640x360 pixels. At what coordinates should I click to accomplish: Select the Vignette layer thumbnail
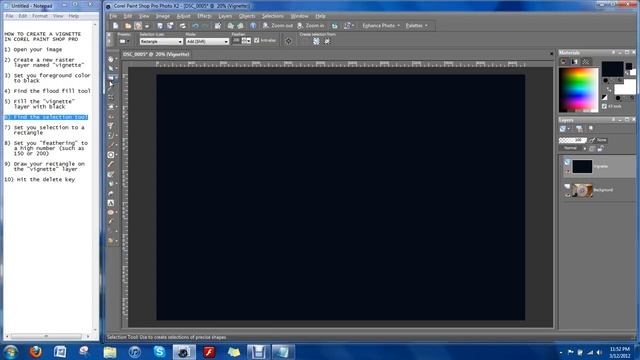point(582,167)
